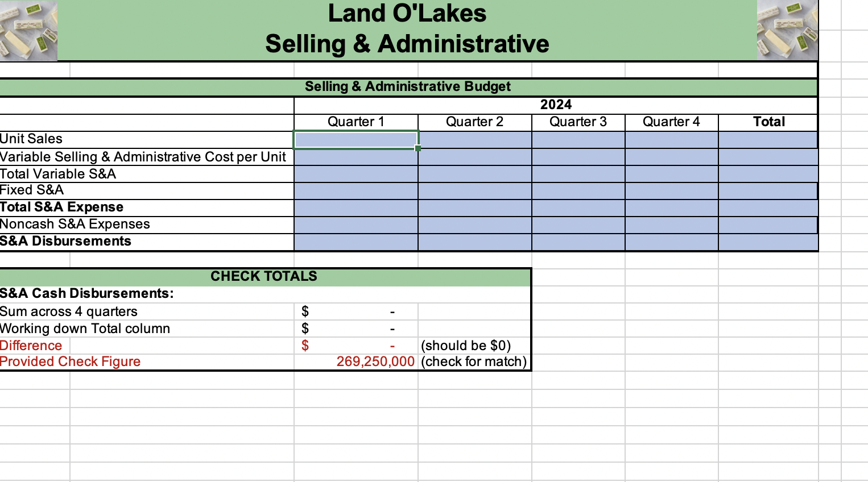Click the 'Quarter 3' column header
Screen dimensions: 868x482
578,122
